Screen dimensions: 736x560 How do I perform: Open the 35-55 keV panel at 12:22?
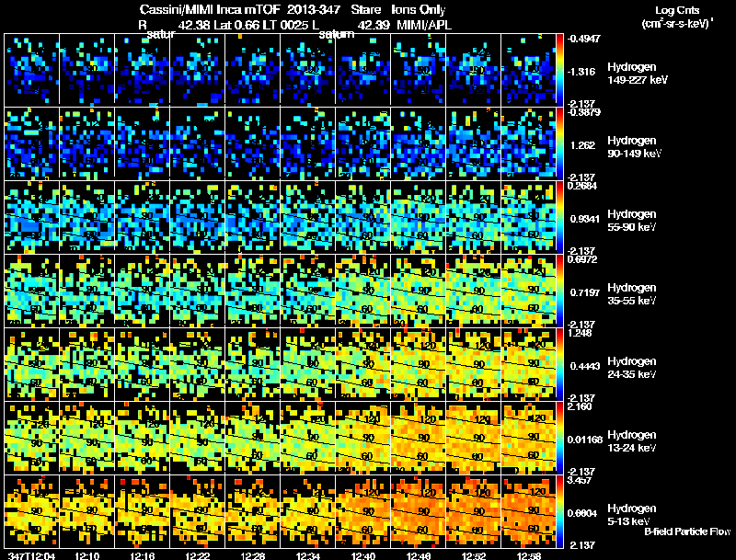tap(198, 291)
